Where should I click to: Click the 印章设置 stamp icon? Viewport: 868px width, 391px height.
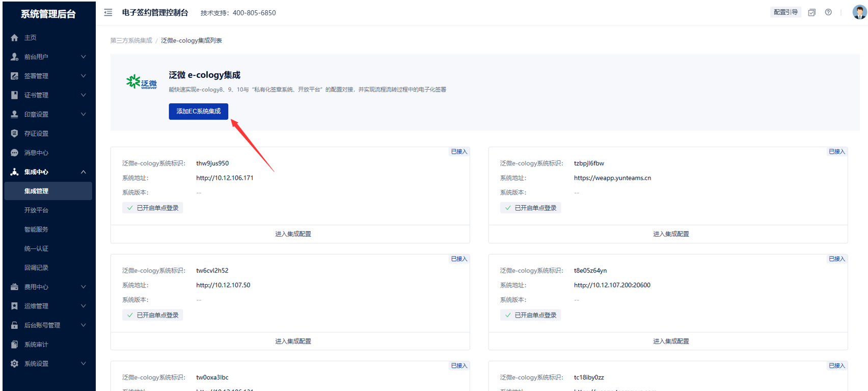pyautogui.click(x=14, y=115)
